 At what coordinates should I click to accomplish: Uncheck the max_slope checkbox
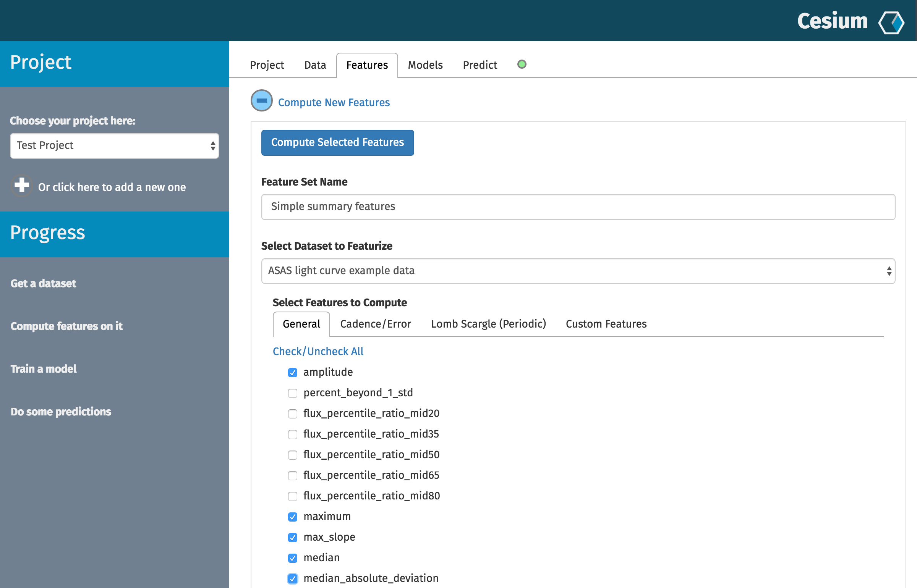[x=293, y=537]
